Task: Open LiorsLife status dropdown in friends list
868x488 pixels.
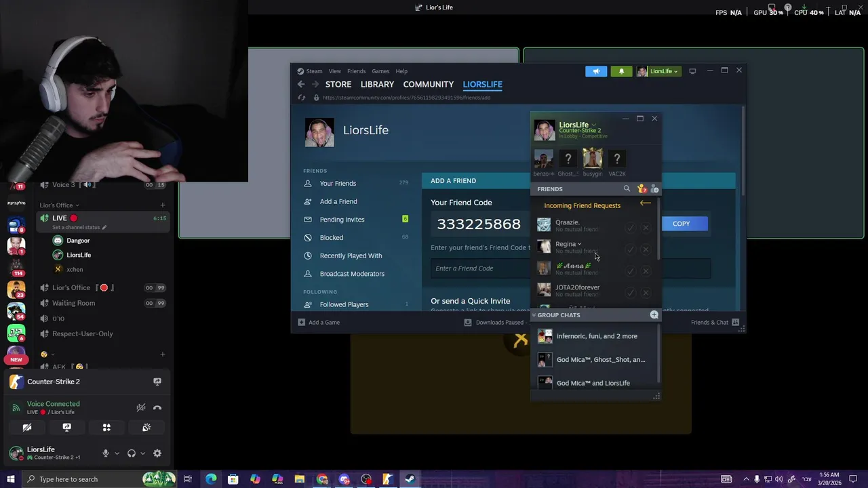Action: 593,125
